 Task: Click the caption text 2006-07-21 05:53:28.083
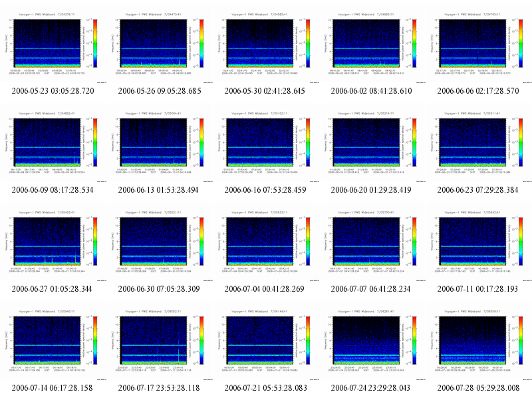[265, 388]
